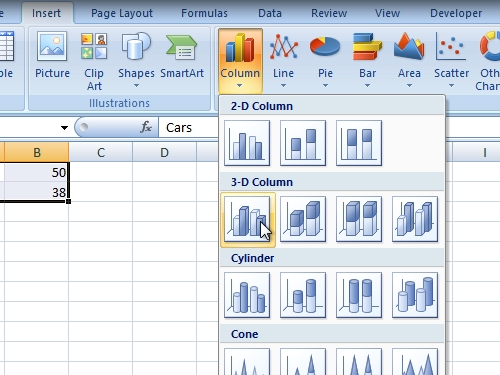This screenshot has height=375, width=500.
Task: Choose the true 3-D Column chart
Action: [x=415, y=219]
